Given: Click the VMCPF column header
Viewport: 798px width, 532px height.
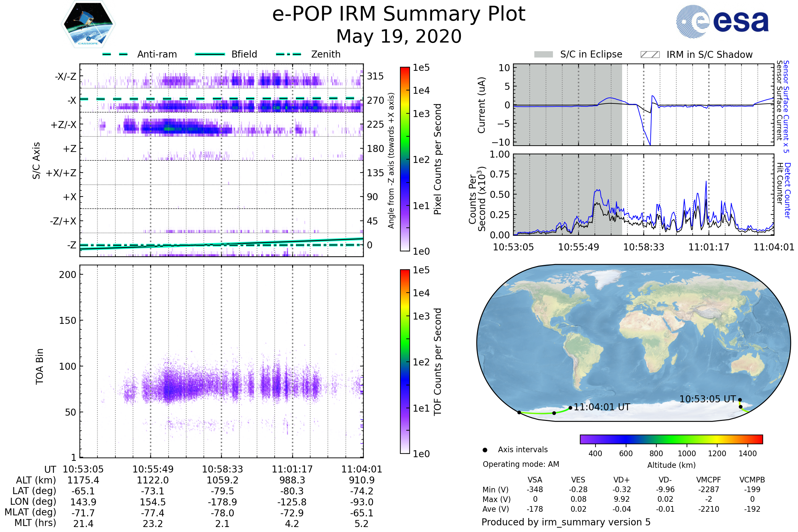Looking at the screenshot, I should point(709,480).
